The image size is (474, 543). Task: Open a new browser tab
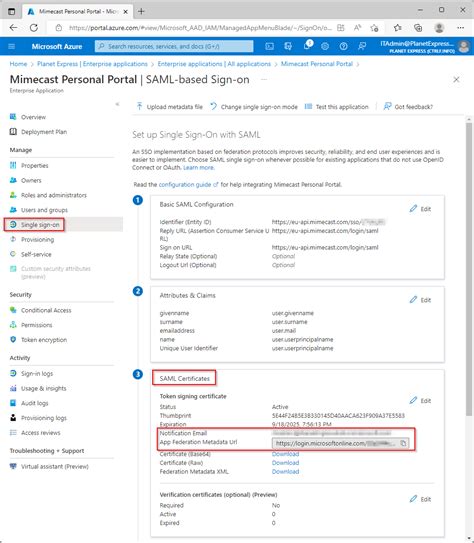(141, 11)
